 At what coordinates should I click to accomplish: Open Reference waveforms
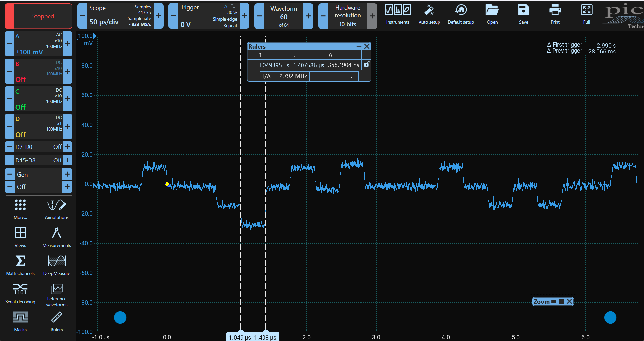[57, 295]
